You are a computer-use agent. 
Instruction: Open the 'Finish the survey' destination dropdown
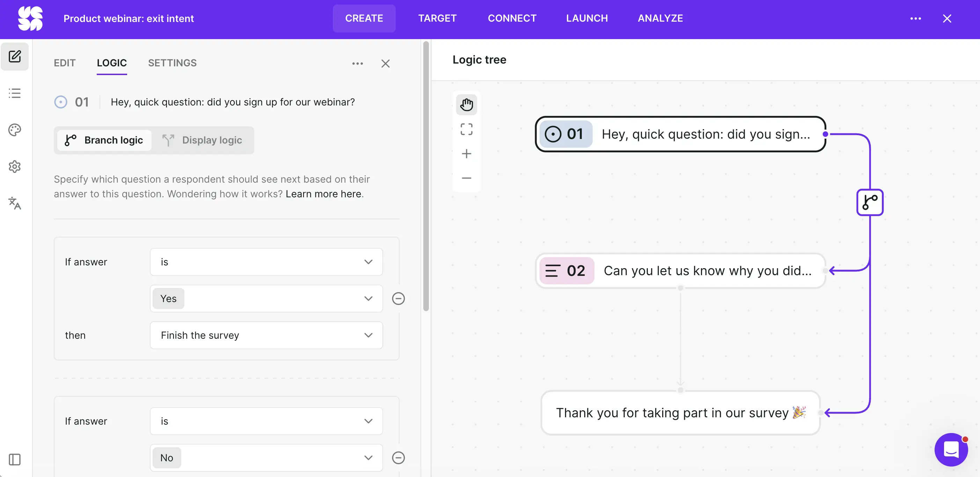[266, 335]
